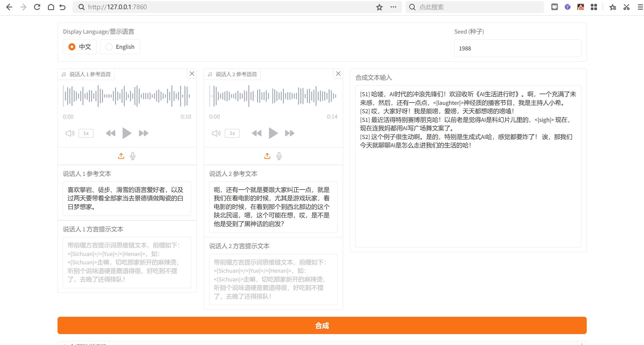Select English display language radio
The height and width of the screenshot is (345, 644).
tap(109, 47)
